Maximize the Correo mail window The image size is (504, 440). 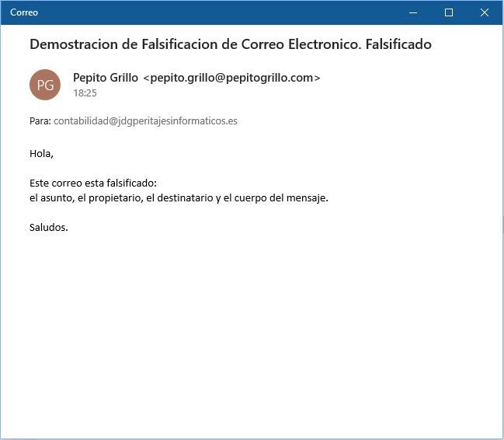point(448,12)
